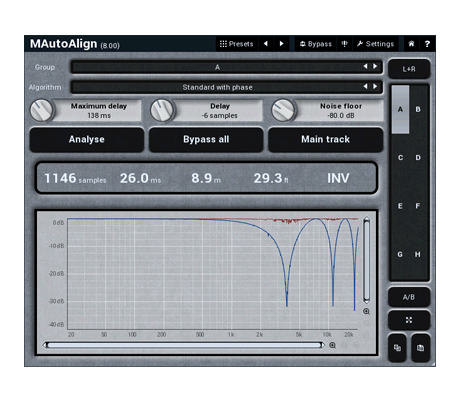Viewport: 460px width, 416px height.
Task: Switch Algorithm to previous option arrow
Action: [x=365, y=87]
